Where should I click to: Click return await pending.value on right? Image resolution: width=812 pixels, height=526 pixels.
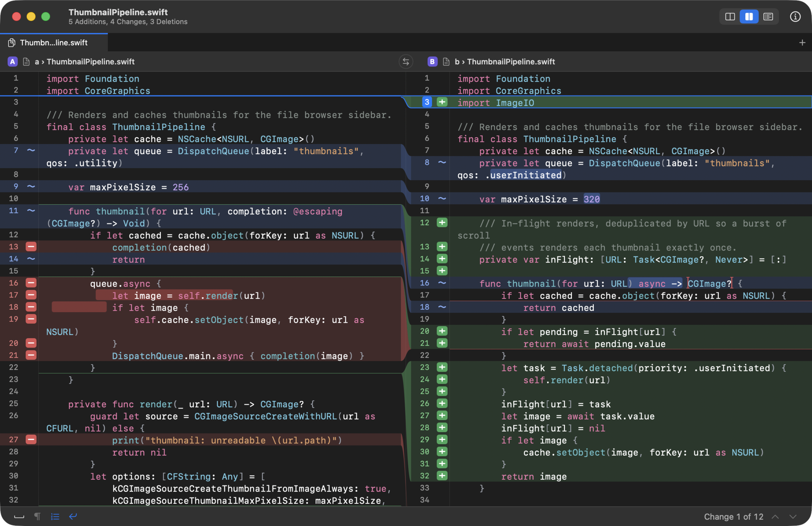pos(594,344)
